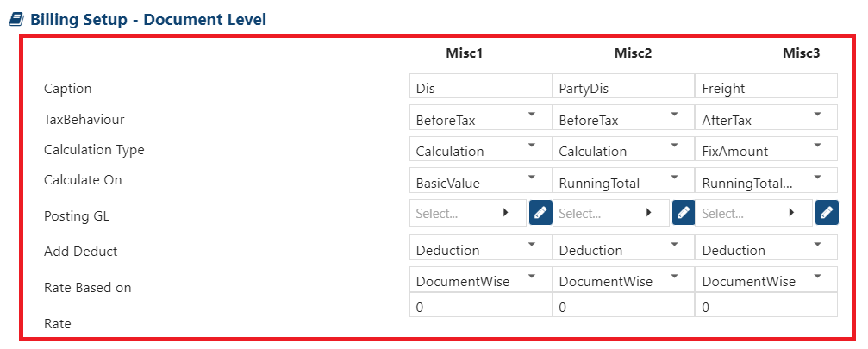Expand the Misc2 Calculate On dropdown showing RunningTotal
Screen dimensions: 868x349
point(623,180)
